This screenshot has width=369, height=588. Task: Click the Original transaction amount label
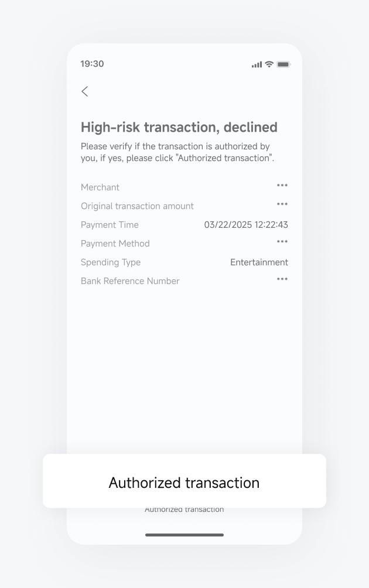[137, 206]
